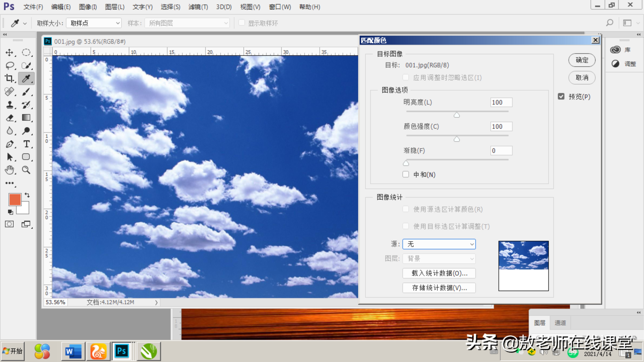Viewport: 644px width, 362px height.
Task: Click the Color Intensity slider handle
Action: (457, 139)
